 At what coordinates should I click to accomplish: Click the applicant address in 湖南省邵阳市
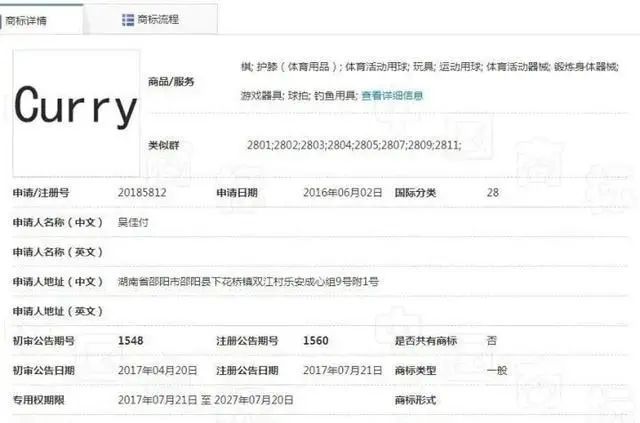click(x=248, y=282)
